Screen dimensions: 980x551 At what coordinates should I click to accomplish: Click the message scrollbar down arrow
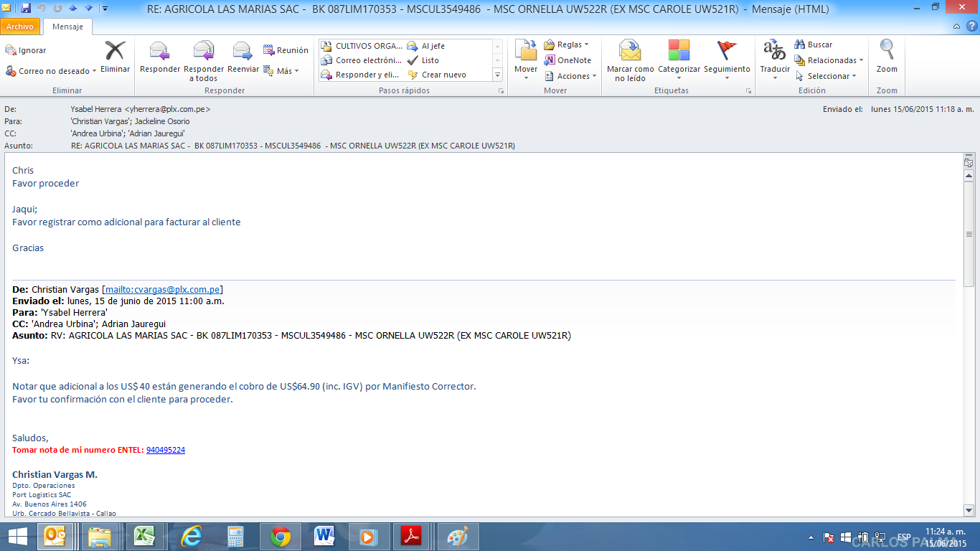point(969,509)
